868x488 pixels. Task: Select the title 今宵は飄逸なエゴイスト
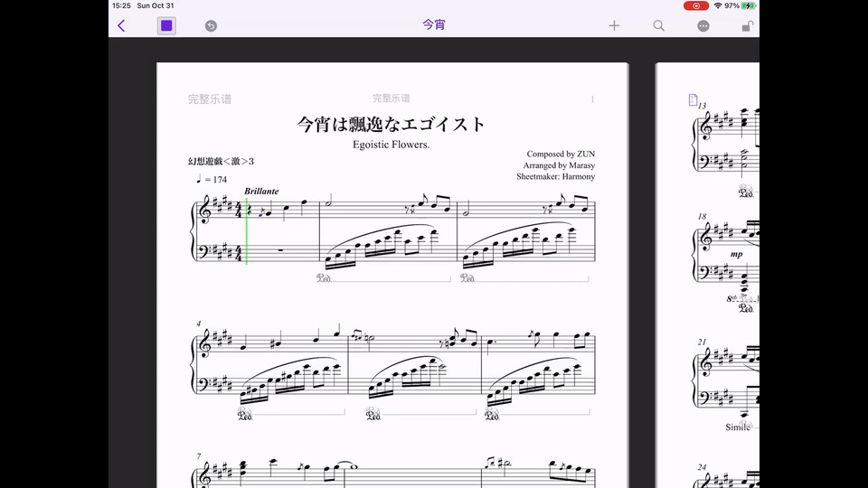(x=391, y=124)
